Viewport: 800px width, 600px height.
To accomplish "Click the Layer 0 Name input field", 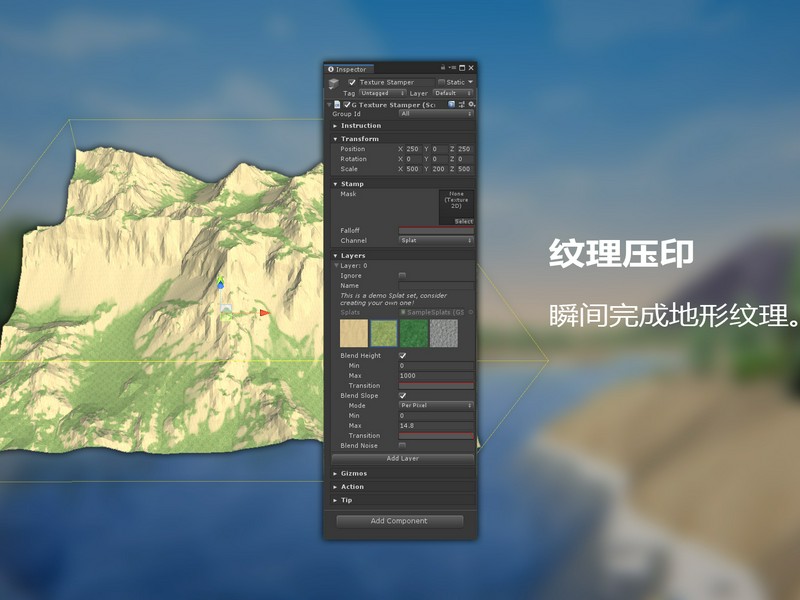I will pos(436,286).
